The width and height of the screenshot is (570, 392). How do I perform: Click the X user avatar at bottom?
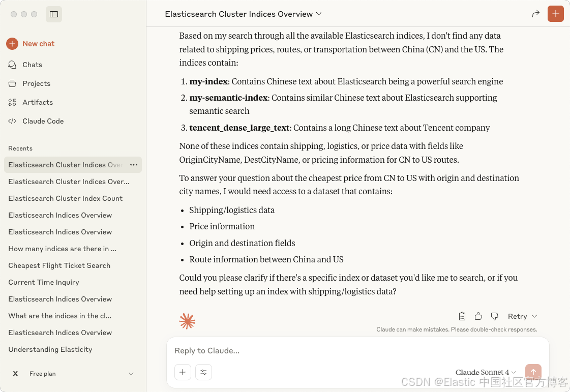pyautogui.click(x=15, y=374)
